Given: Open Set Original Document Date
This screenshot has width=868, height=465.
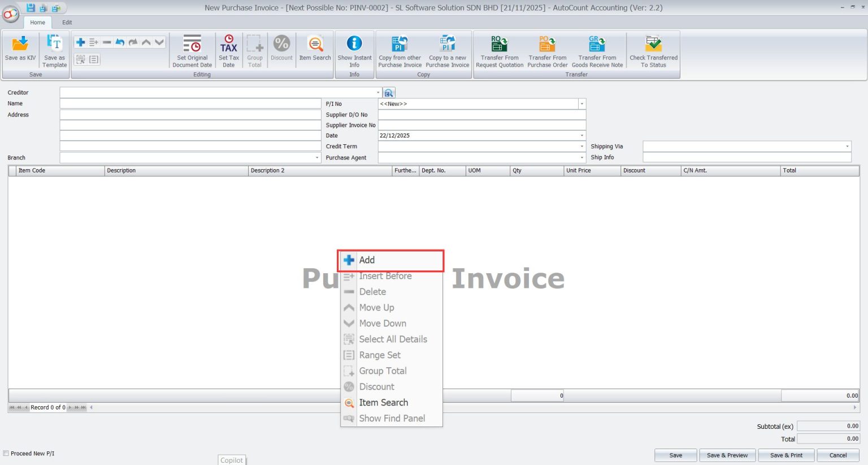Looking at the screenshot, I should (192, 50).
